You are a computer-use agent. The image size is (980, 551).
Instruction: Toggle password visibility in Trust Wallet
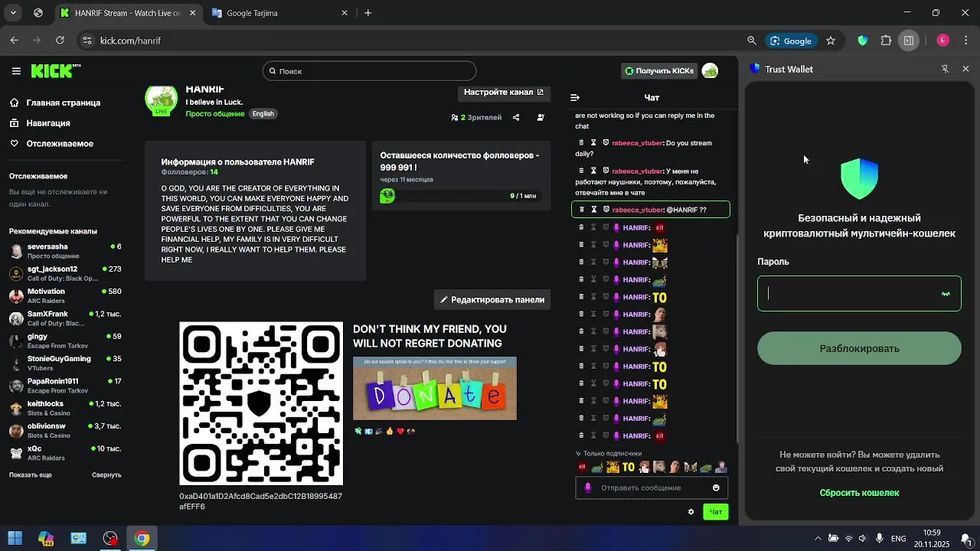946,294
